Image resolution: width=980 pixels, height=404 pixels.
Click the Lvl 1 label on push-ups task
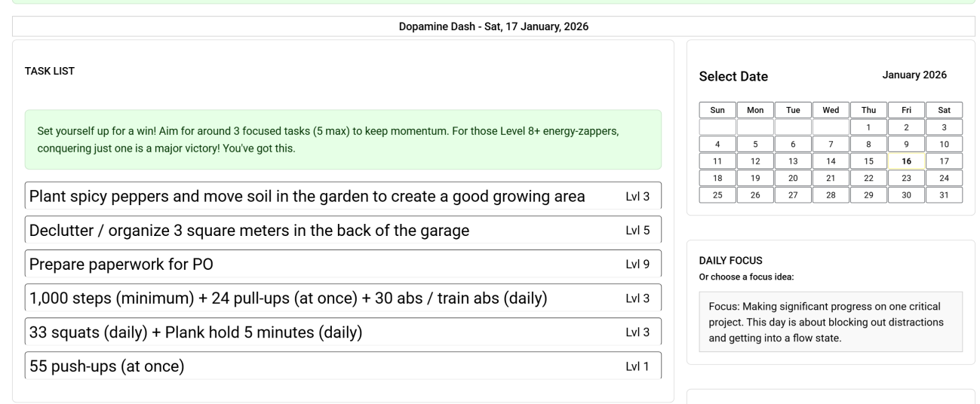point(637,367)
